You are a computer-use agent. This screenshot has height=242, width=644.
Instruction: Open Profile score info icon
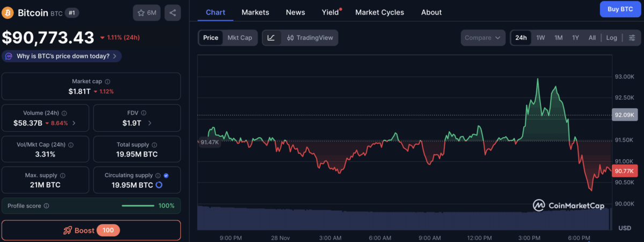[x=46, y=206]
